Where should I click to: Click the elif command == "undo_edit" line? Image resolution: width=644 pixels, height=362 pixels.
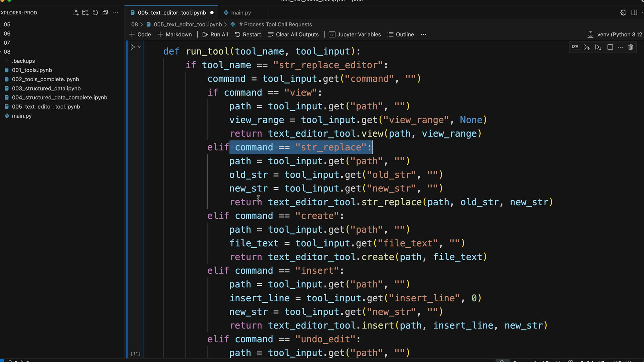(x=284, y=339)
